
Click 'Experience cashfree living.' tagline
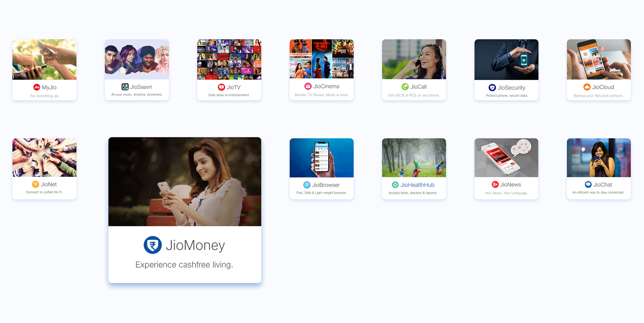coord(184,264)
